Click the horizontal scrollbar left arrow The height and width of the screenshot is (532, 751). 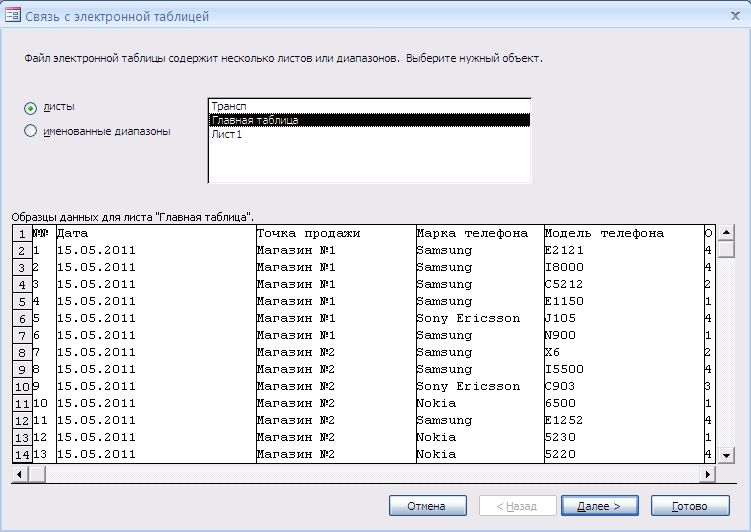(x=20, y=475)
